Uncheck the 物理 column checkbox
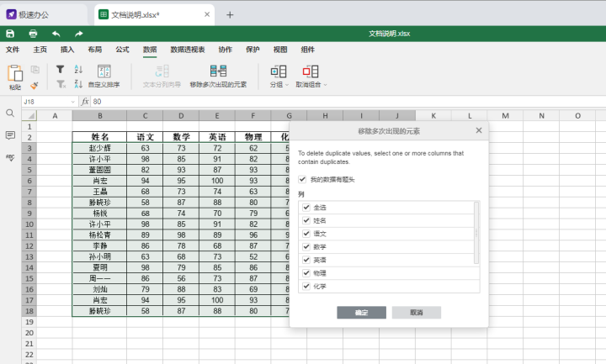The height and width of the screenshot is (364, 606). pyautogui.click(x=306, y=273)
